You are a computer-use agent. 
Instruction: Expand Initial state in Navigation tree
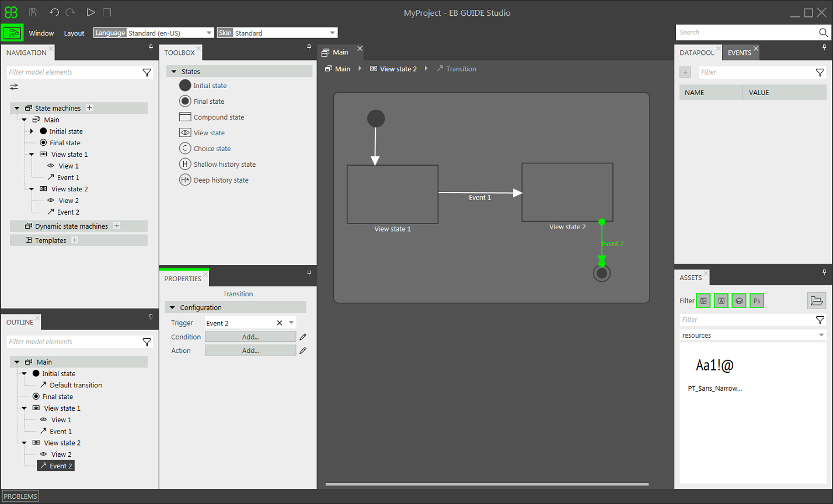click(x=32, y=131)
